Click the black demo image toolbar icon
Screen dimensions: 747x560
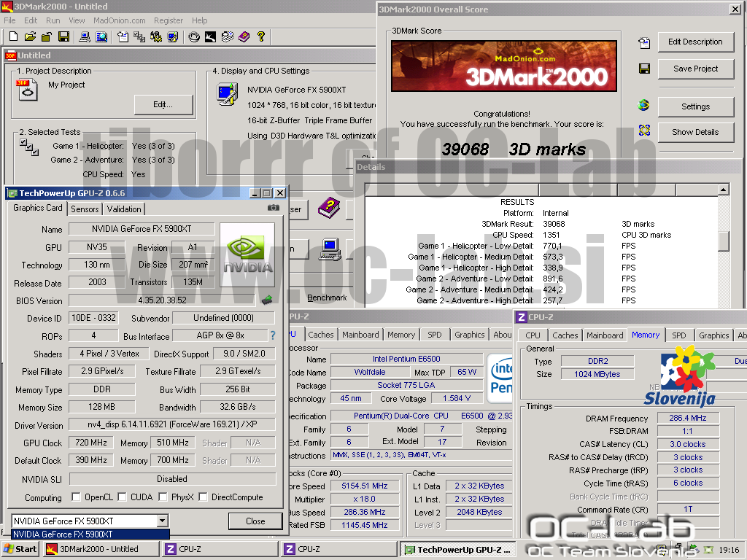tap(210, 36)
